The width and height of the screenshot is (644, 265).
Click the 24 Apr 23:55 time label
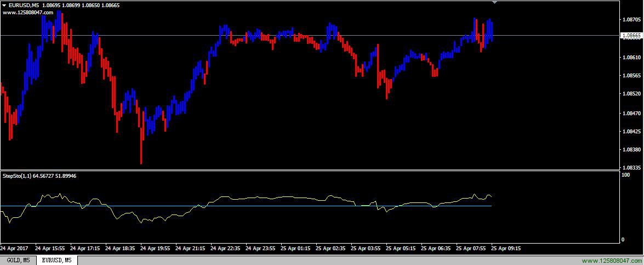pos(260,249)
